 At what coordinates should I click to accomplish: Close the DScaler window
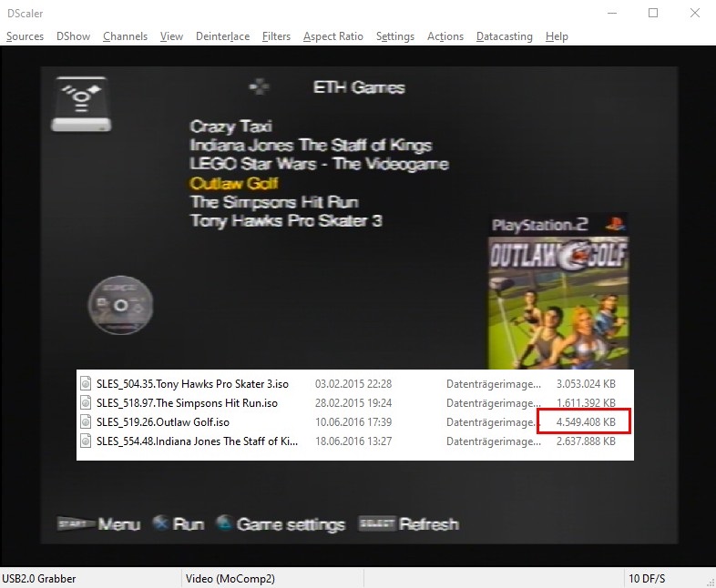(694, 13)
